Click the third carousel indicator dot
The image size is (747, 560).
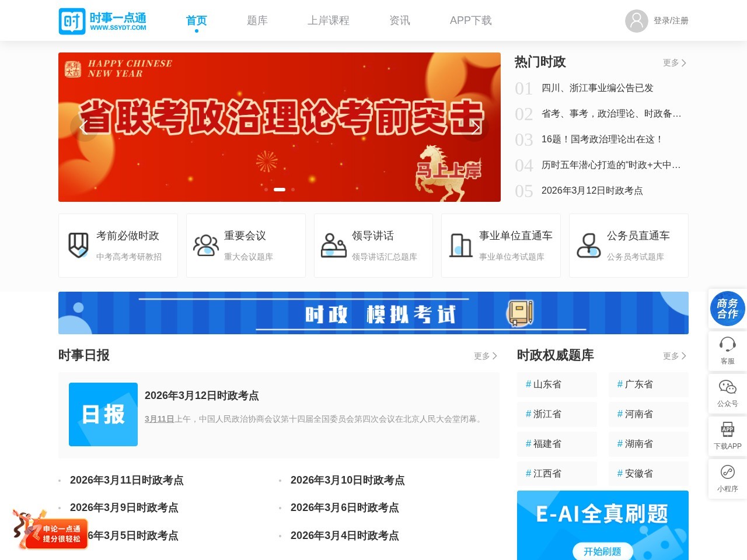[293, 190]
